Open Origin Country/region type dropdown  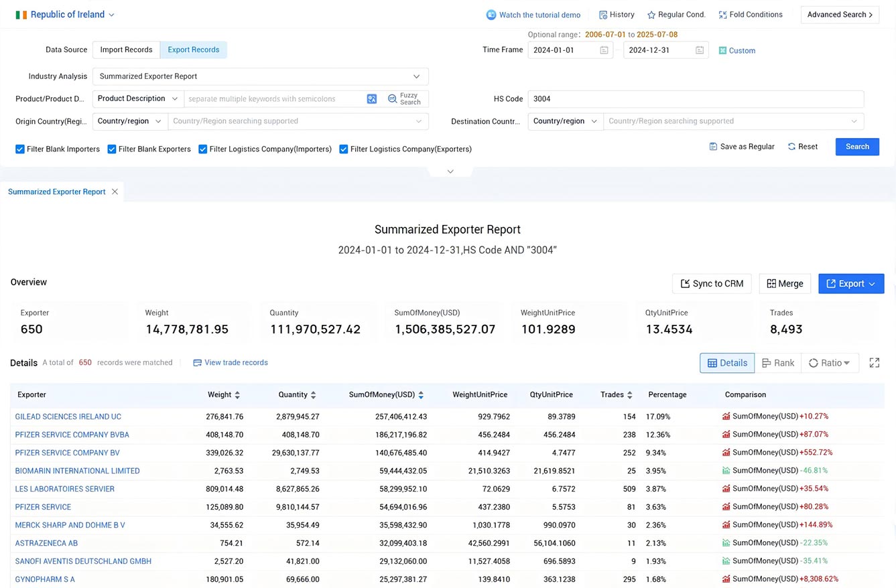[130, 121]
